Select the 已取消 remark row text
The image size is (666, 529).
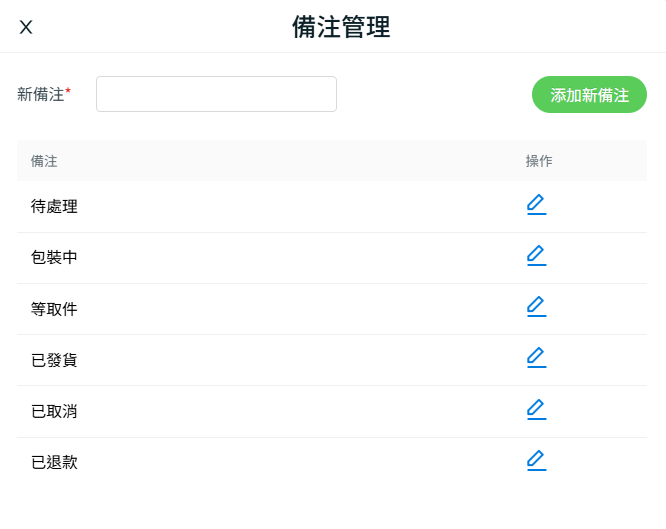pyautogui.click(x=54, y=411)
